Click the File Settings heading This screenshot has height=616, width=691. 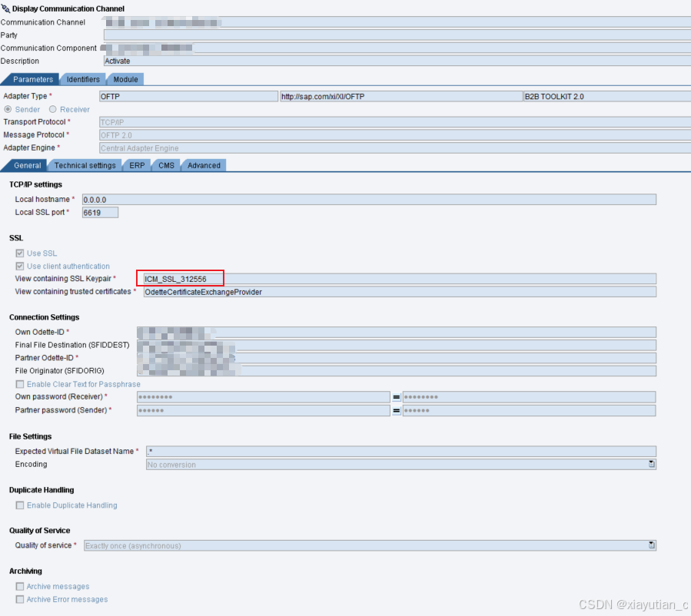point(31,436)
